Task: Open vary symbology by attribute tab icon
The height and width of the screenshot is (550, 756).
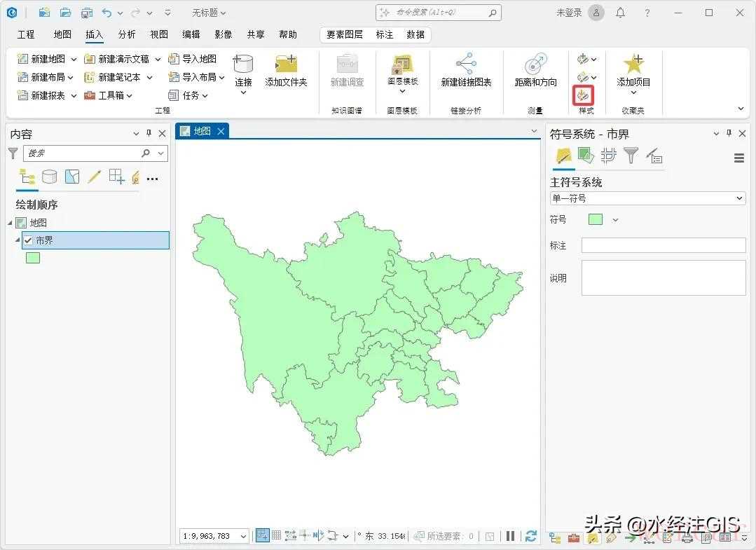Action: click(x=586, y=156)
